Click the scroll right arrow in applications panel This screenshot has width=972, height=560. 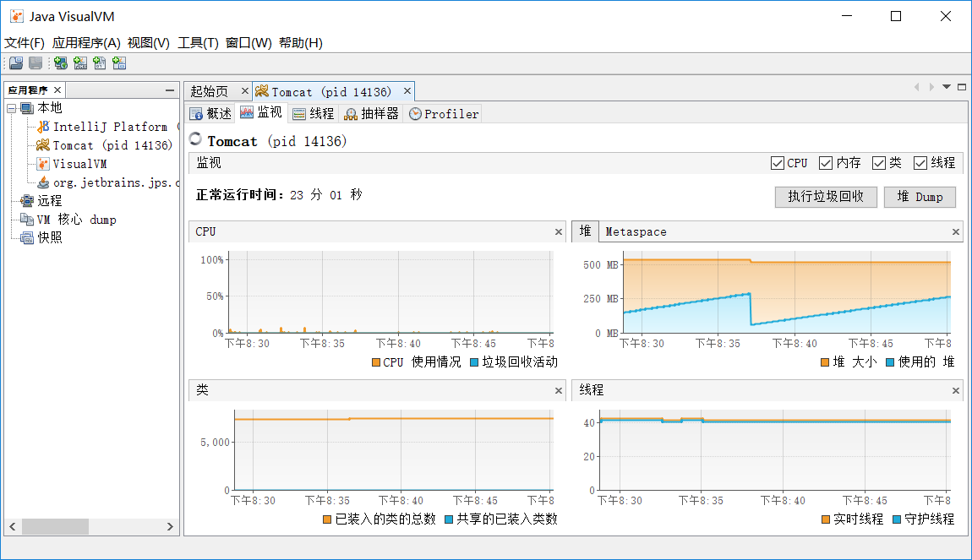(x=170, y=526)
